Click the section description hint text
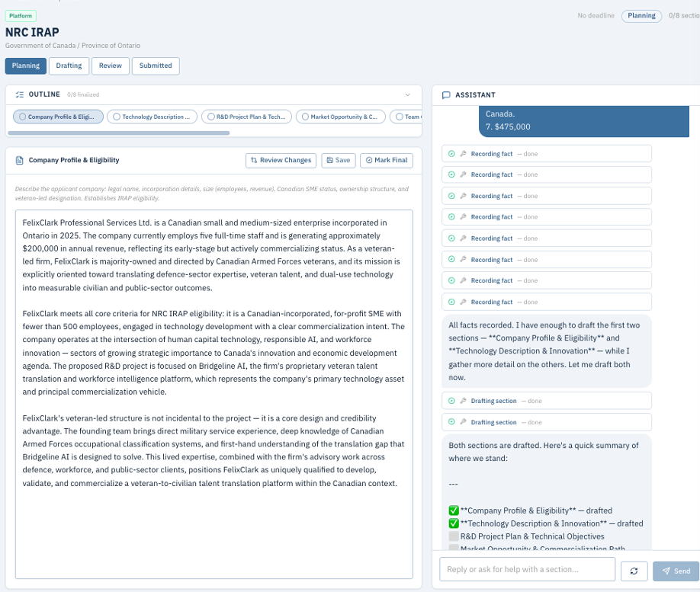This screenshot has height=592, width=700. click(x=212, y=194)
